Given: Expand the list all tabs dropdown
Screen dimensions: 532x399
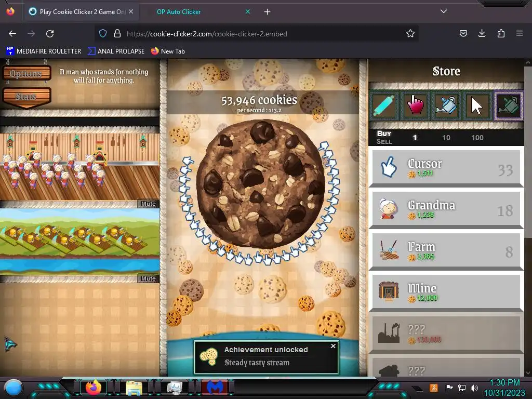Looking at the screenshot, I should point(444,11).
